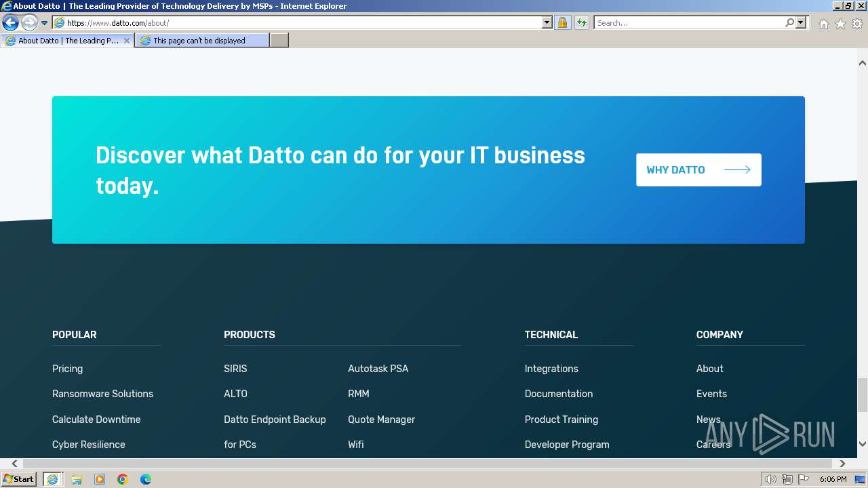Open the Pricing link
868x488 pixels.
point(67,369)
